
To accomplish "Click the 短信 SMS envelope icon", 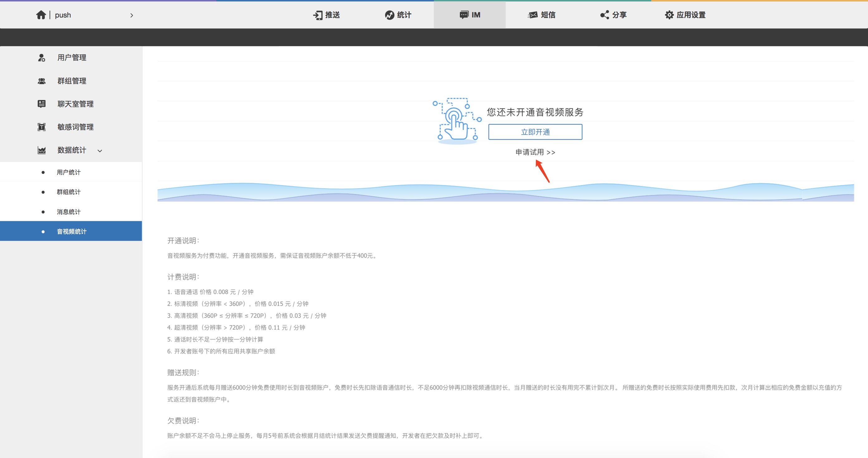I will (533, 15).
